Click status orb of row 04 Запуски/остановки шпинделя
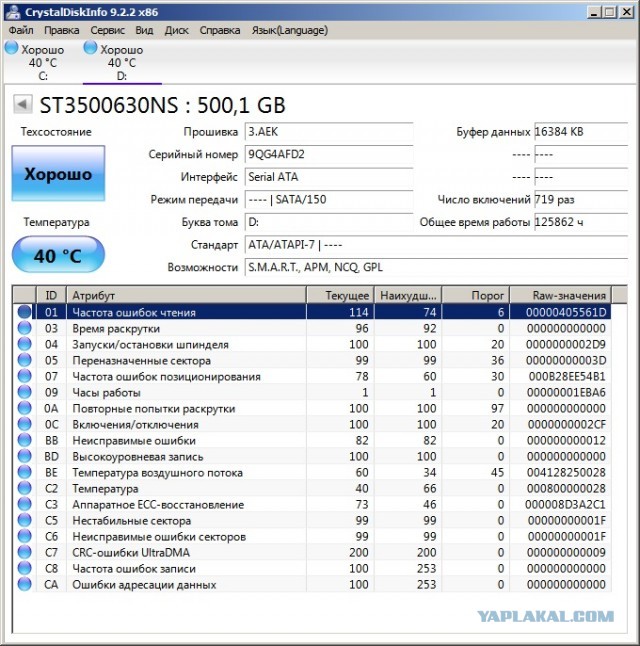 24,344
